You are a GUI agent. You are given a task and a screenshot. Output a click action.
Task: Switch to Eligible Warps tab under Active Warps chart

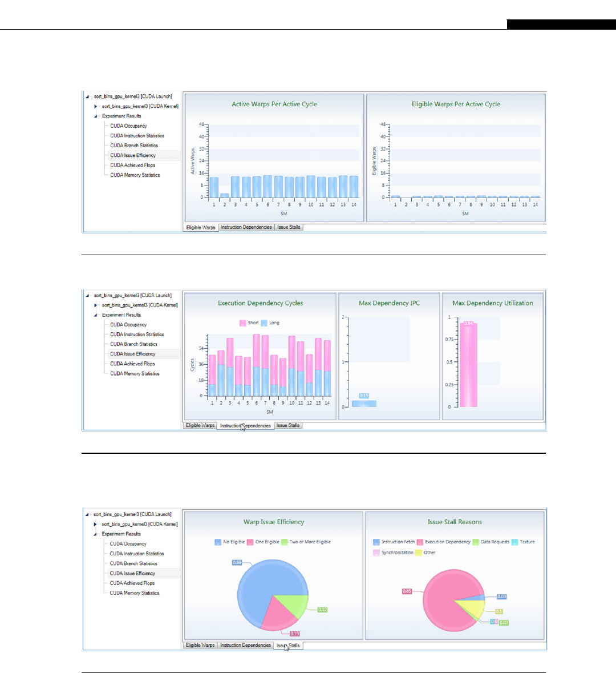(201, 228)
